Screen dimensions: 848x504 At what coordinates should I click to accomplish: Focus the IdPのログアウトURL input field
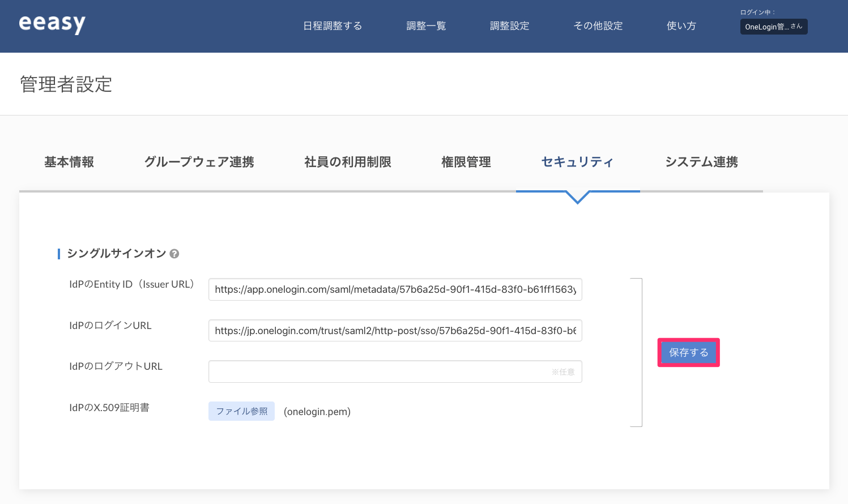[x=395, y=371]
